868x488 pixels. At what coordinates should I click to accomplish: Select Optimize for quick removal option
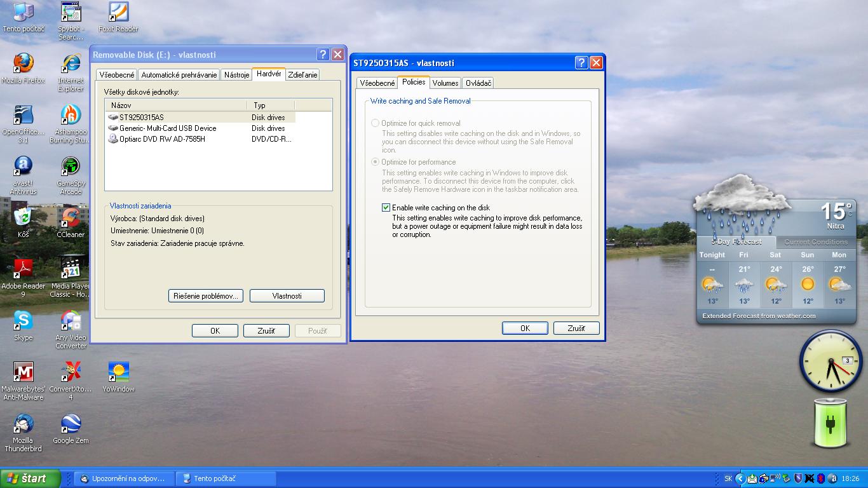point(376,123)
